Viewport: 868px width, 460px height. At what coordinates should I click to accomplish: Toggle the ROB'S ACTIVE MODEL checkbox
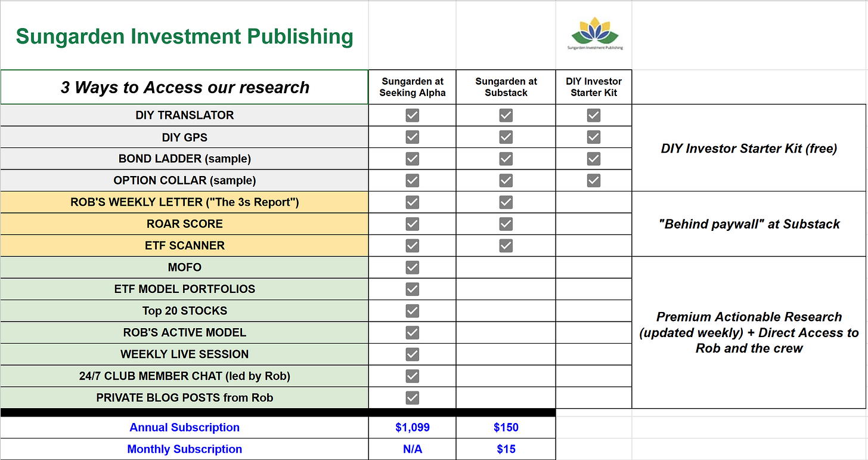(x=412, y=332)
